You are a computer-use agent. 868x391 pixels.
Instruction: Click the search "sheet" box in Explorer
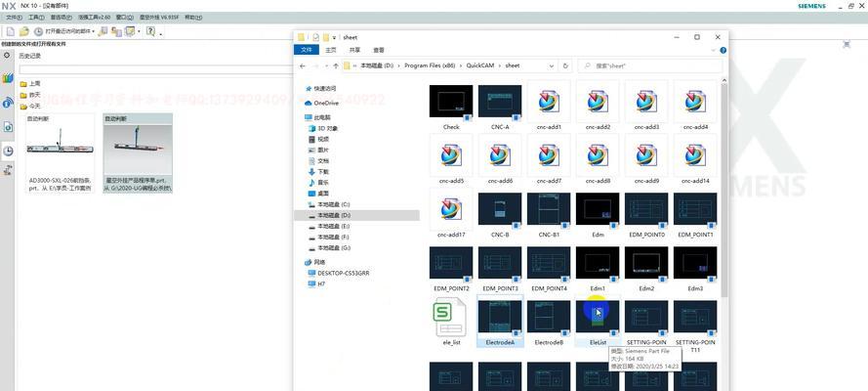pyautogui.click(x=650, y=65)
